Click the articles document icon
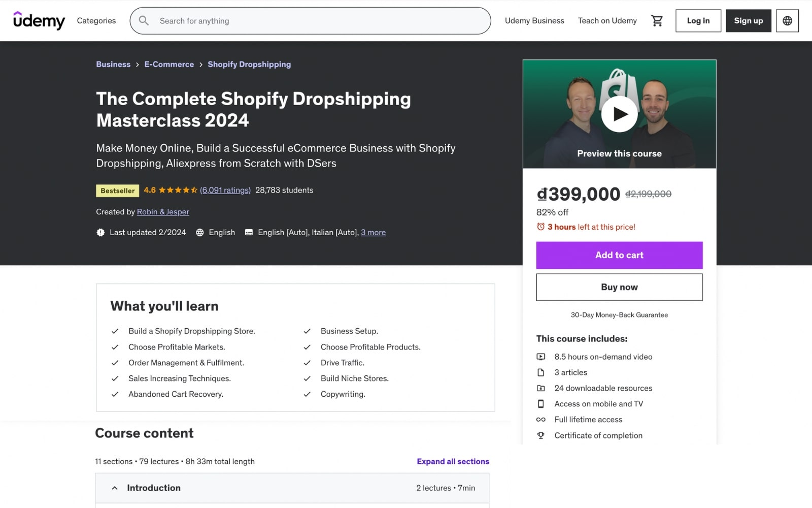The image size is (812, 508). click(x=541, y=372)
